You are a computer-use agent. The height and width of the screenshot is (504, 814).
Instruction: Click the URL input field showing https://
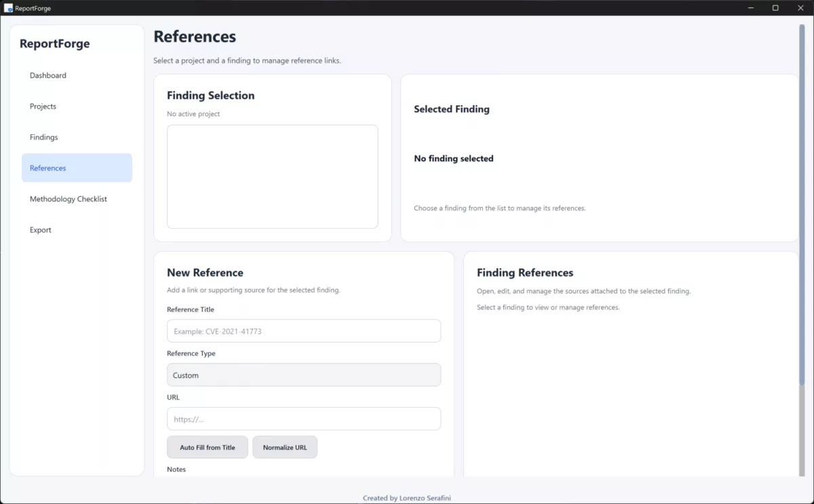point(303,419)
